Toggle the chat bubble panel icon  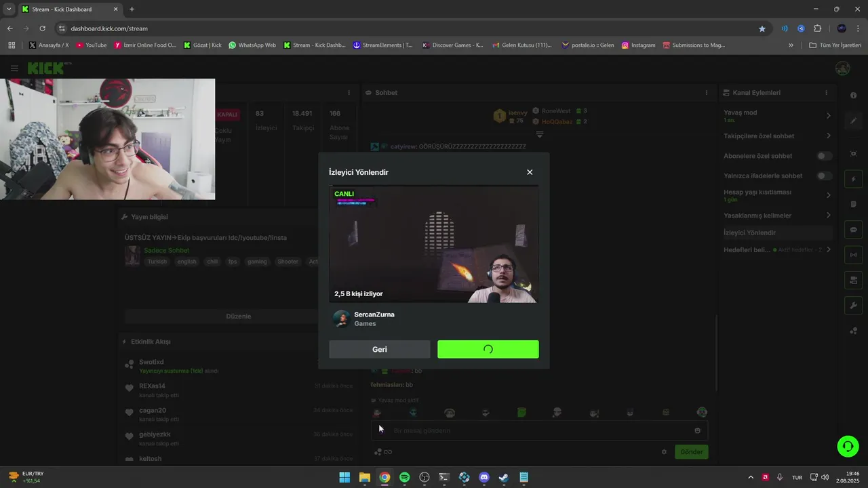tap(854, 230)
